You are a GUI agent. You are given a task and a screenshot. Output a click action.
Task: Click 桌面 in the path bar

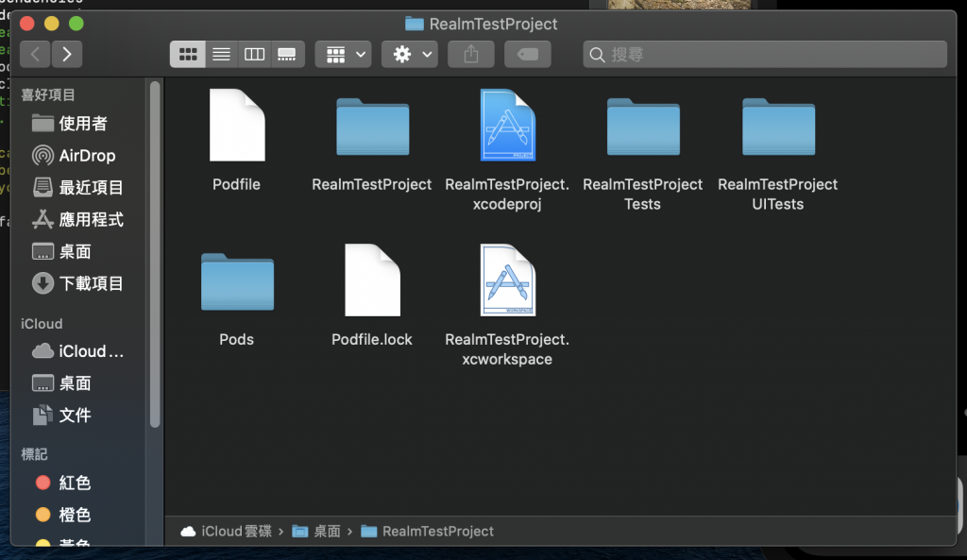click(316, 531)
